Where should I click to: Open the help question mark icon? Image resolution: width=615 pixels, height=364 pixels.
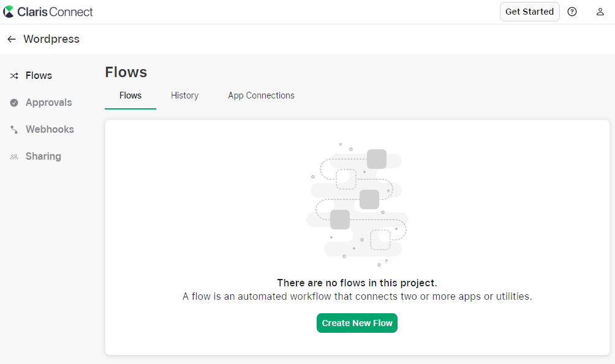(572, 12)
